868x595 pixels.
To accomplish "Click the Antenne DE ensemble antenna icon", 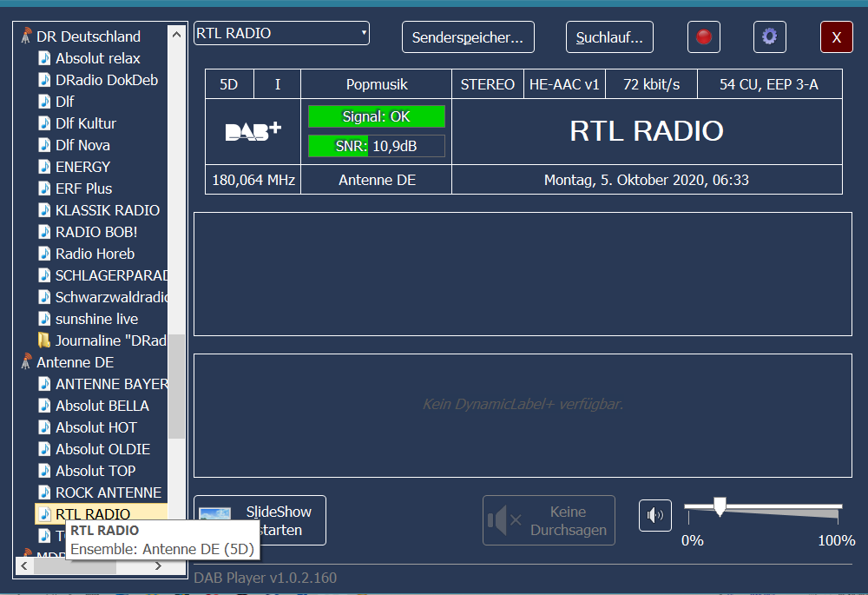I will point(27,362).
